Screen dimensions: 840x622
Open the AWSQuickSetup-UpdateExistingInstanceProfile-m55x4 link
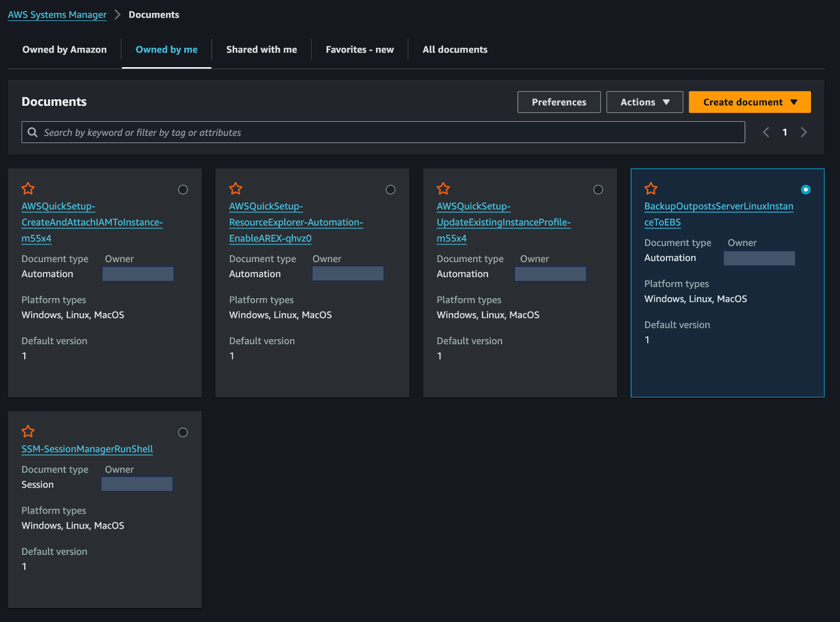coord(504,222)
